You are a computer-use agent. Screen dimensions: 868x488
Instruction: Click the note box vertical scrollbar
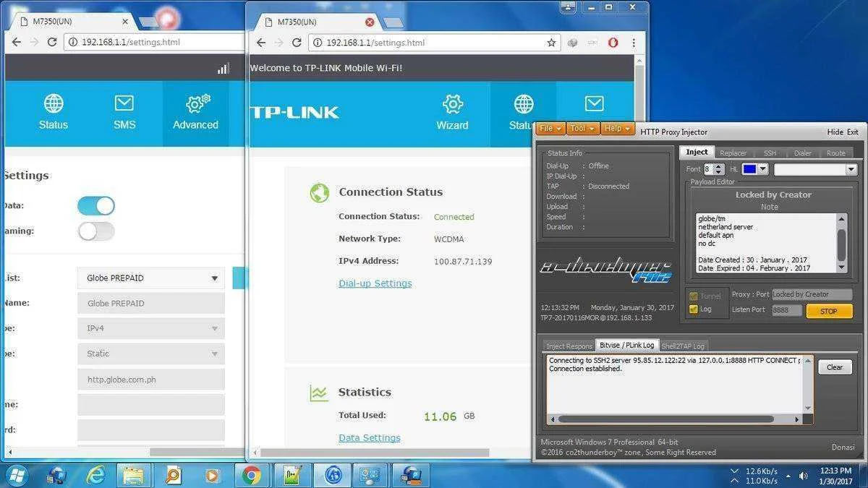click(841, 243)
